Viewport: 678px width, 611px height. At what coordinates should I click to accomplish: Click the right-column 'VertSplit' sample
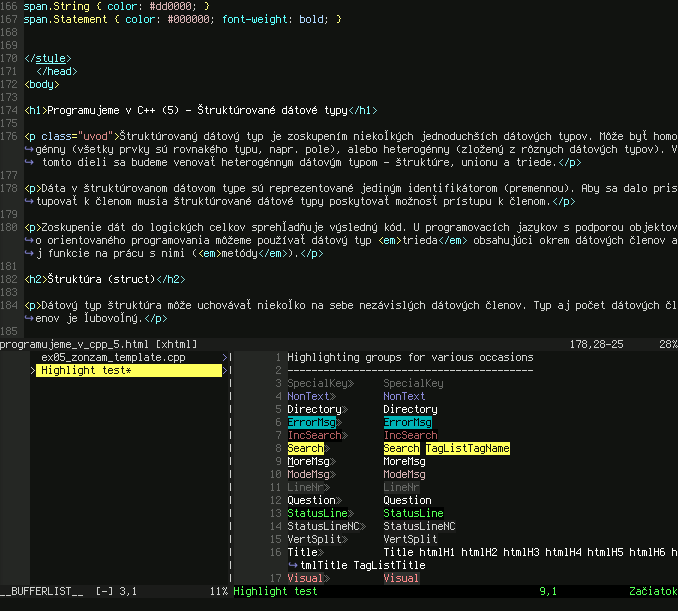pyautogui.click(x=410, y=539)
